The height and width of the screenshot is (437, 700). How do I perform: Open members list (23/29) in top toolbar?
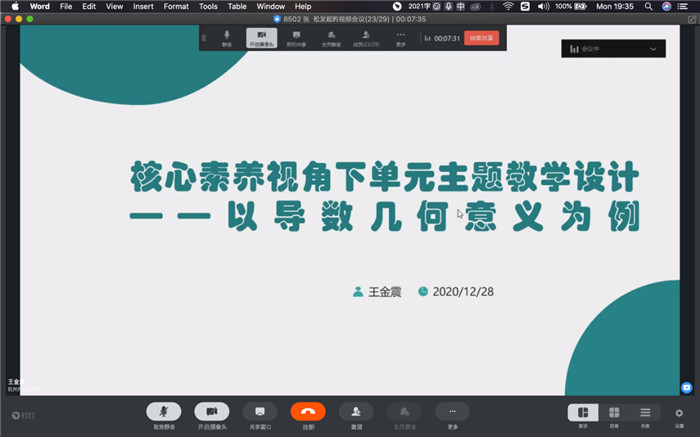pos(366,38)
